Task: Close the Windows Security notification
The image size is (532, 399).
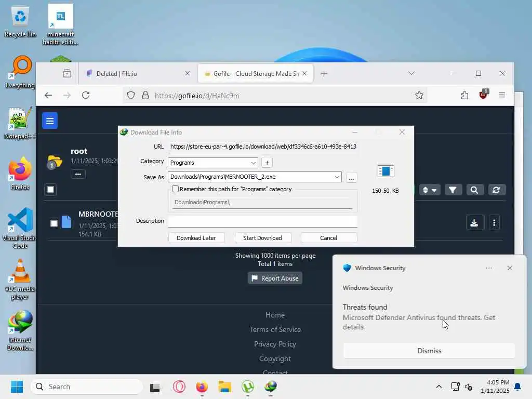Action: (x=509, y=268)
